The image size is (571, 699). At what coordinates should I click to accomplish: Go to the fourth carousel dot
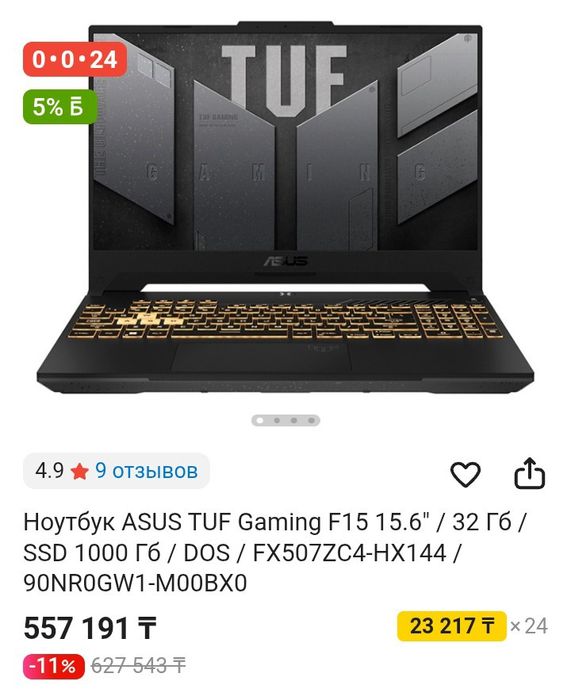311,420
